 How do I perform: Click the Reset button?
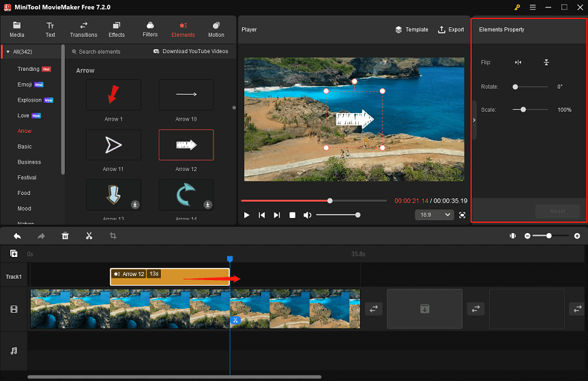(557, 211)
